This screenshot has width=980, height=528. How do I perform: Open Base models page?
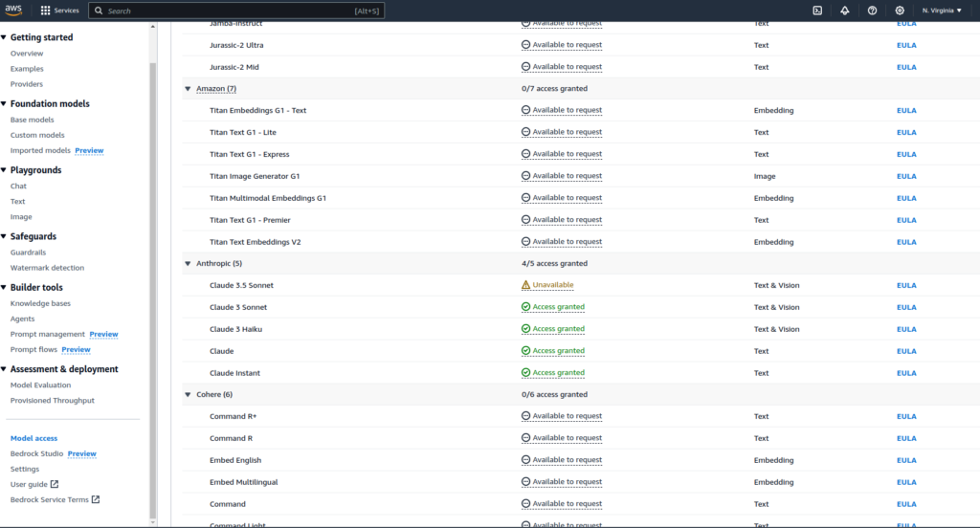point(32,120)
